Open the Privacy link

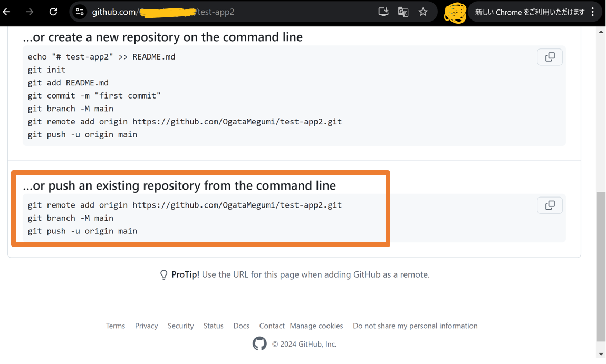click(x=146, y=326)
